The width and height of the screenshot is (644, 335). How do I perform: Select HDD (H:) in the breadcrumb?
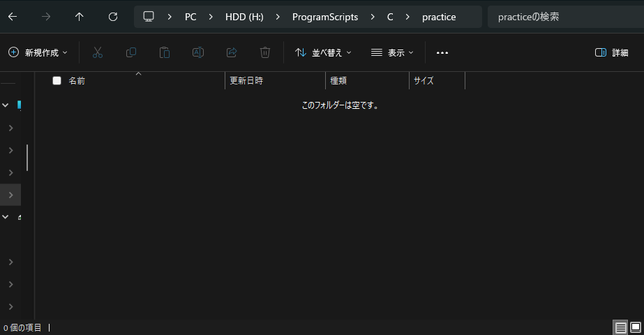tap(244, 17)
